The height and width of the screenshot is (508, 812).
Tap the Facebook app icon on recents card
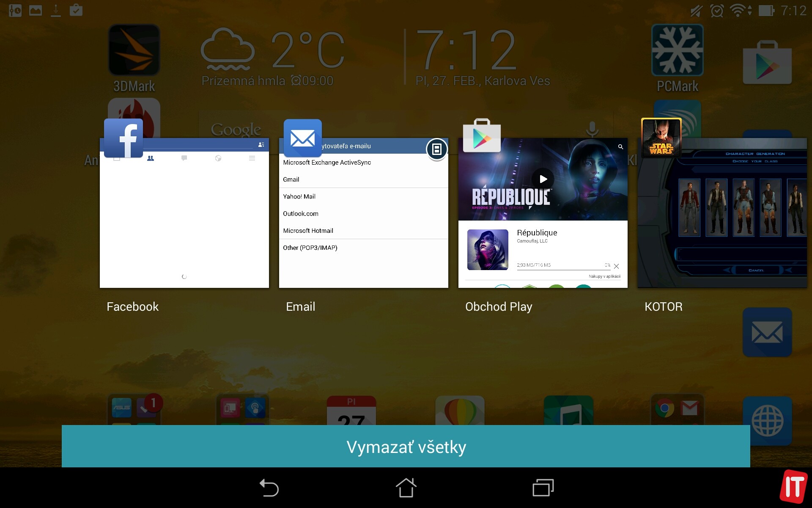(x=123, y=138)
